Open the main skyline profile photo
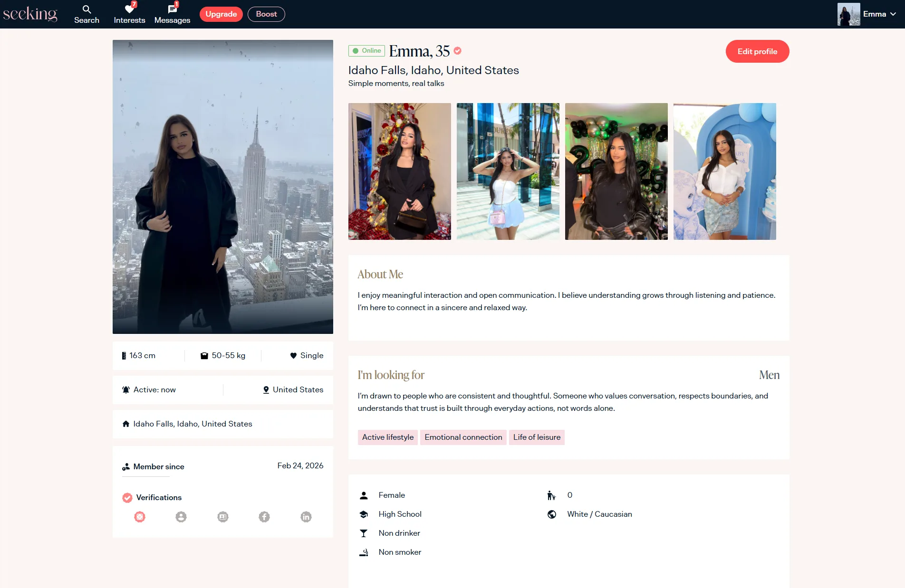905x588 pixels. point(223,187)
